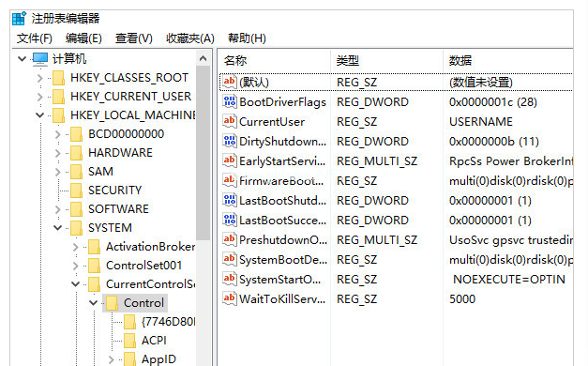This screenshot has width=588, height=366.
Task: Click the CurrentUser string value icon
Action: pos(230,121)
